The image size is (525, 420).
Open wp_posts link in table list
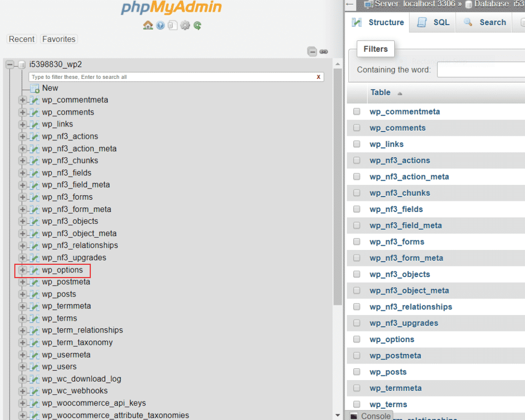pyautogui.click(x=388, y=372)
